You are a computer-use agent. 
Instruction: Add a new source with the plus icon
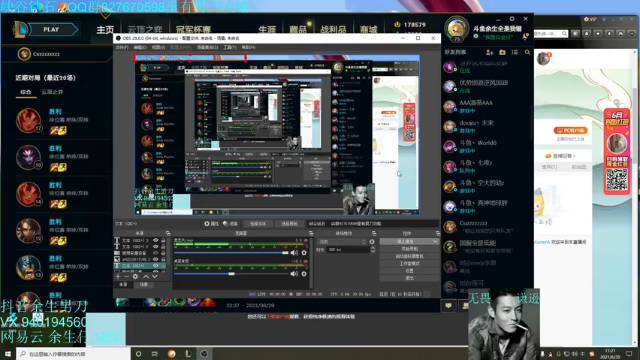pos(118,277)
